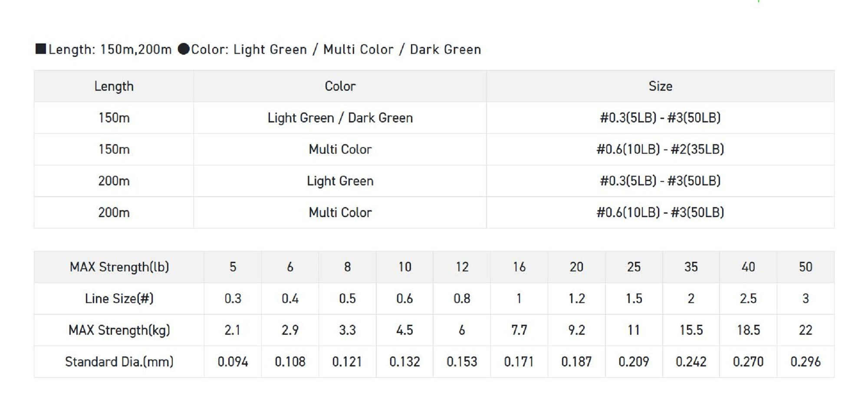Click the 50 lb strength value

point(805,267)
